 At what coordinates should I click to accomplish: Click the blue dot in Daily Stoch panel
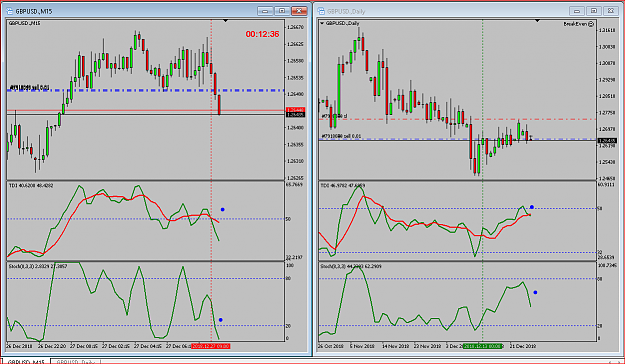pyautogui.click(x=535, y=292)
